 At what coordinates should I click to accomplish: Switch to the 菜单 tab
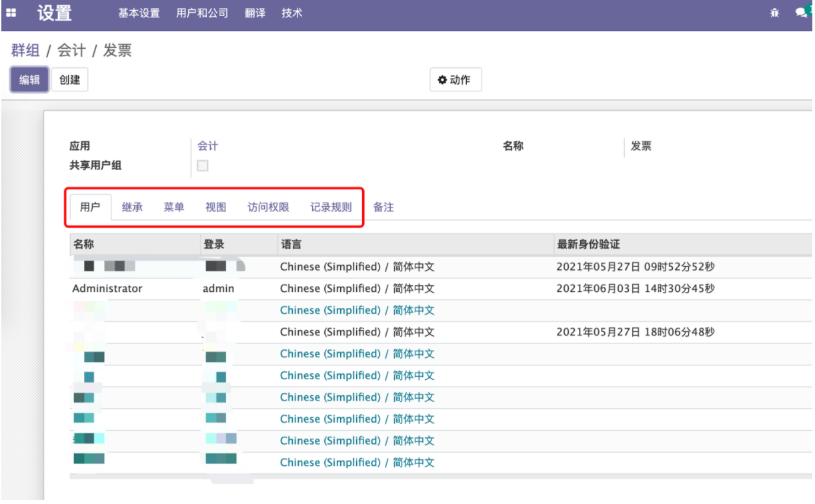[x=174, y=207]
